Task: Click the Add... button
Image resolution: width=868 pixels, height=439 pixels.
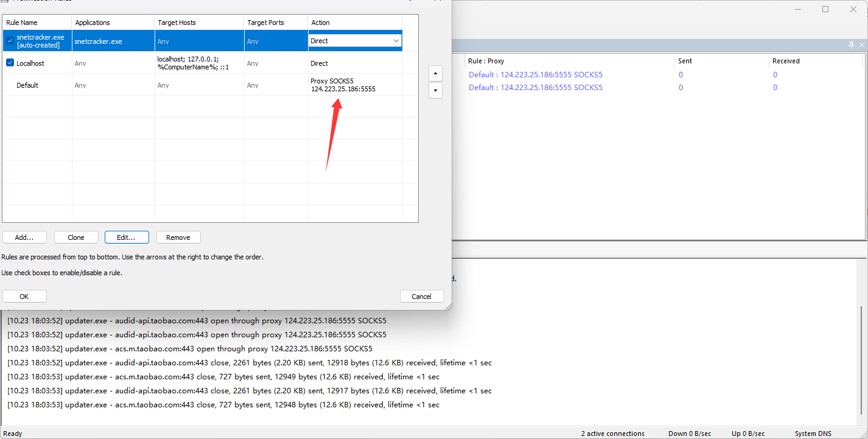Action: pyautogui.click(x=24, y=237)
